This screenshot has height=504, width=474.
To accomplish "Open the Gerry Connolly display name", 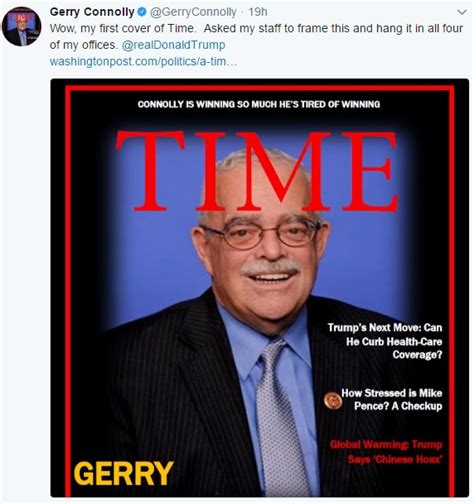I will pyautogui.click(x=92, y=12).
